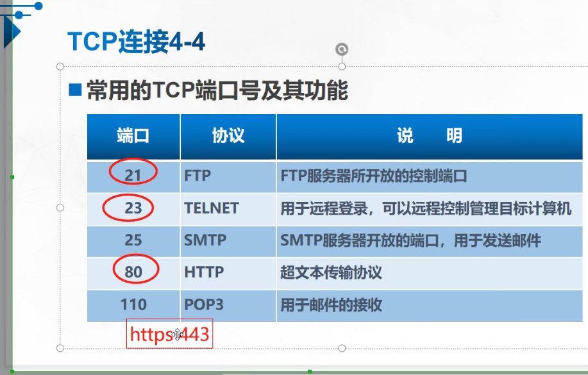Click the left-middle sizing handle of the placeholder
Image resolution: width=588 pixels, height=375 pixels.
click(x=60, y=208)
